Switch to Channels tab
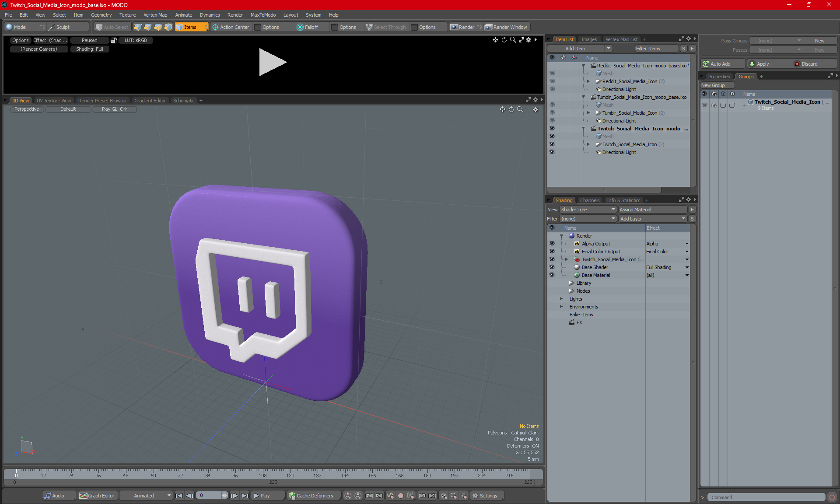The height and width of the screenshot is (504, 840). point(590,200)
